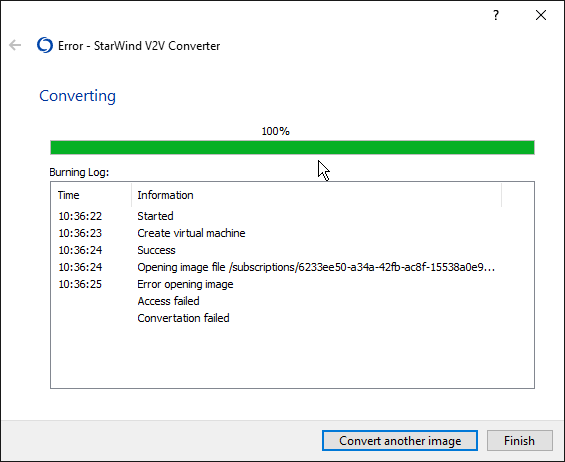Click the StarWind V2V Converter logo
The width and height of the screenshot is (565, 462).
click(45, 45)
